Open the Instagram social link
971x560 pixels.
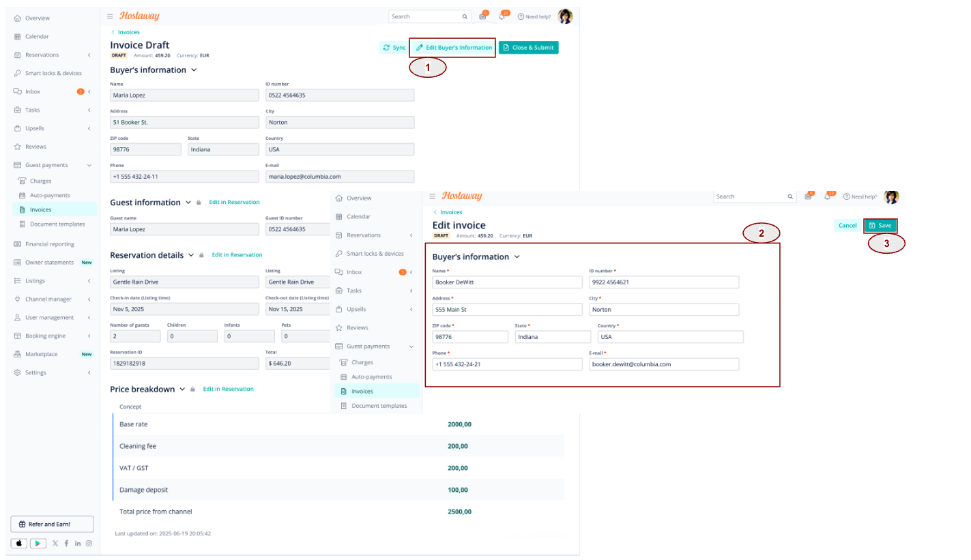point(89,543)
